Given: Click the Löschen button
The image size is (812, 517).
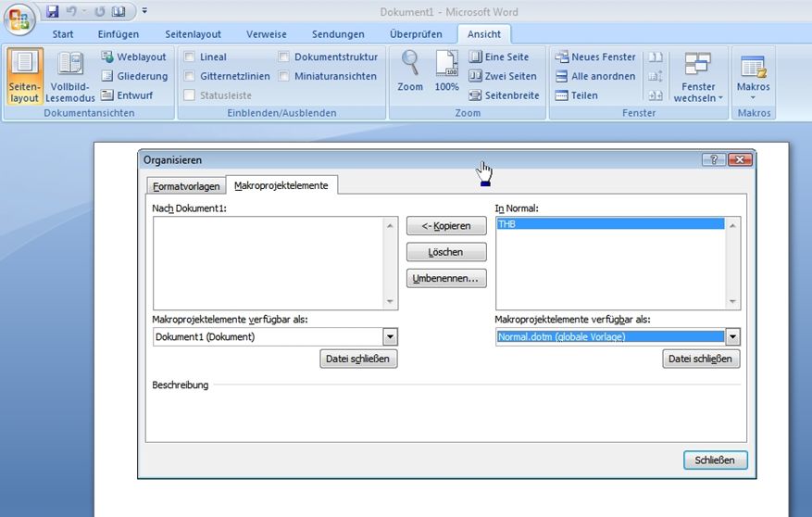Looking at the screenshot, I should pyautogui.click(x=446, y=252).
